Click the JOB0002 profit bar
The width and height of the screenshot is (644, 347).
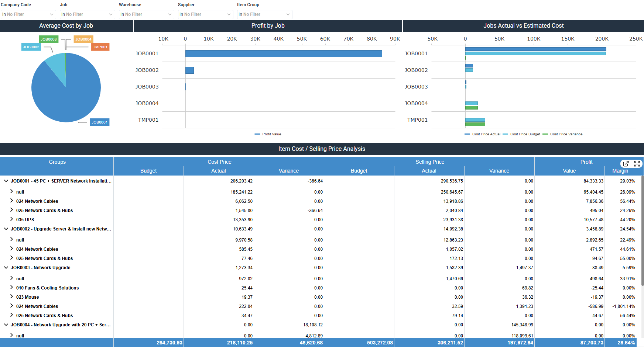click(189, 70)
